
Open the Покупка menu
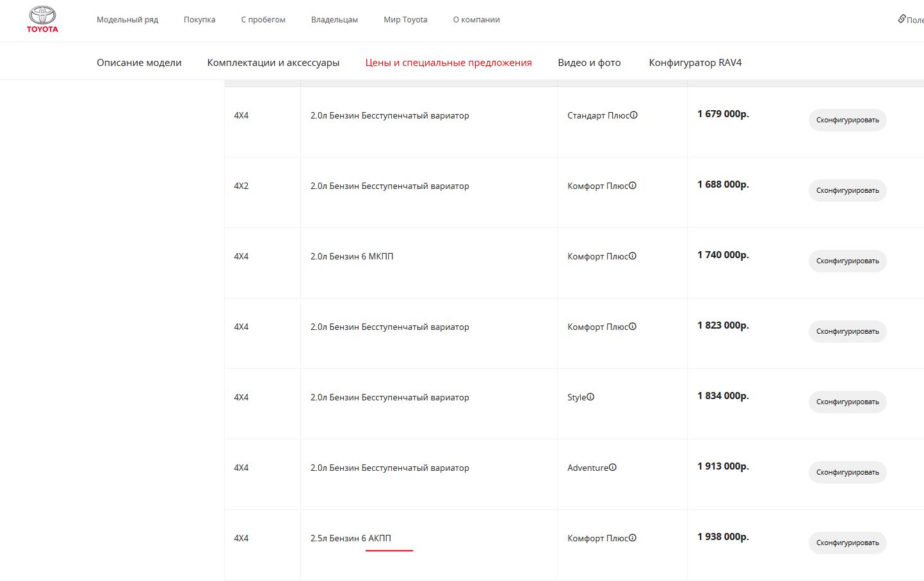[199, 20]
